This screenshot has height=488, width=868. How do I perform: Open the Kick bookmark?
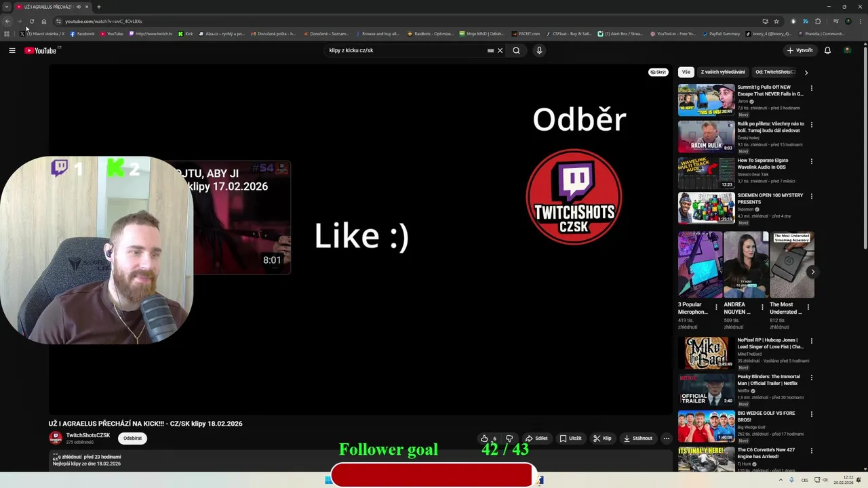tap(186, 33)
